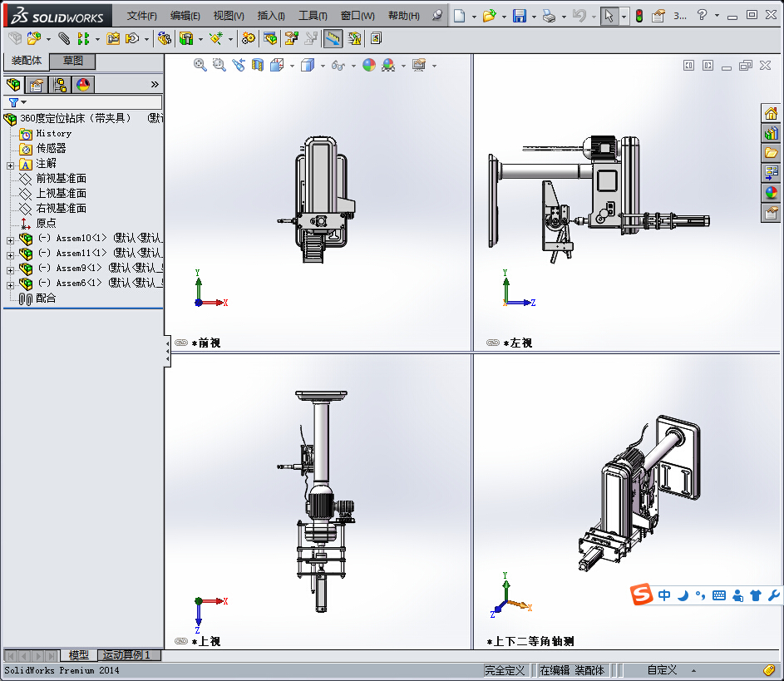Image resolution: width=784 pixels, height=681 pixels.
Task: Expand the Assem10<1> tree node
Action: point(11,240)
